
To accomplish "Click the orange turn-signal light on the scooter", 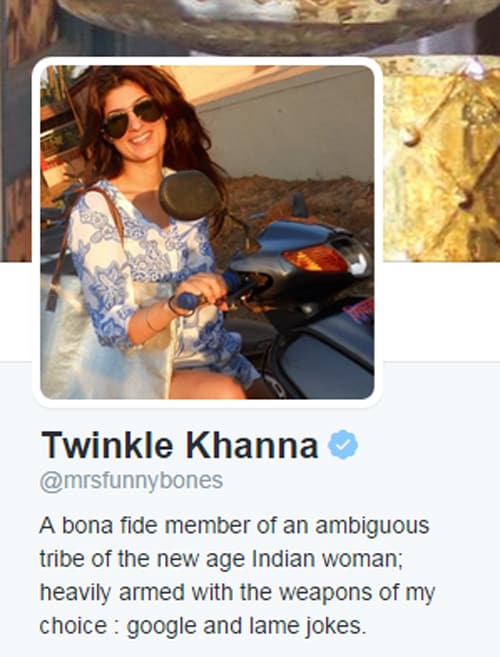I will pyautogui.click(x=315, y=259).
